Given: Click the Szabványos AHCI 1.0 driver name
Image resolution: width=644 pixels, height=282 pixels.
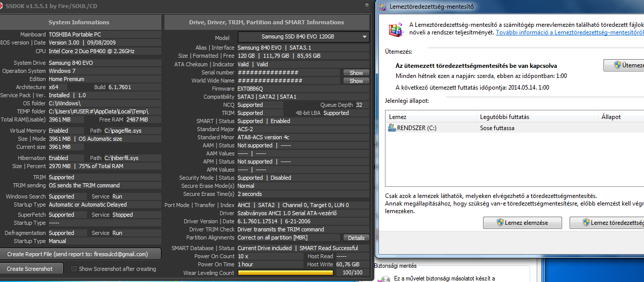Looking at the screenshot, I should (287, 213).
